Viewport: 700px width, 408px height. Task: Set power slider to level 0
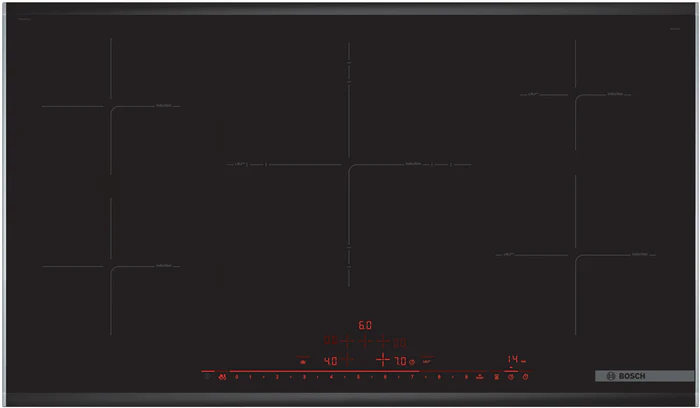click(236, 377)
